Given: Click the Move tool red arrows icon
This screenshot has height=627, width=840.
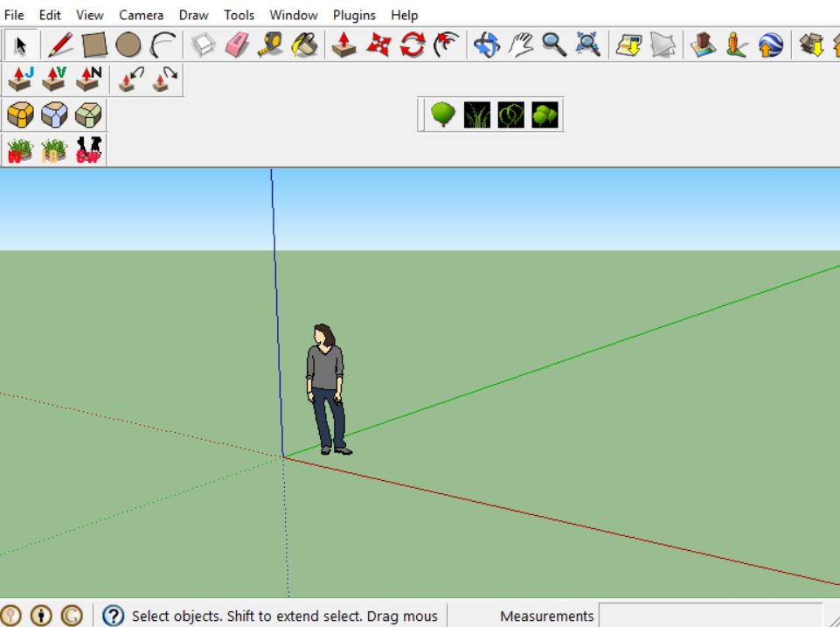Looking at the screenshot, I should click(x=378, y=45).
